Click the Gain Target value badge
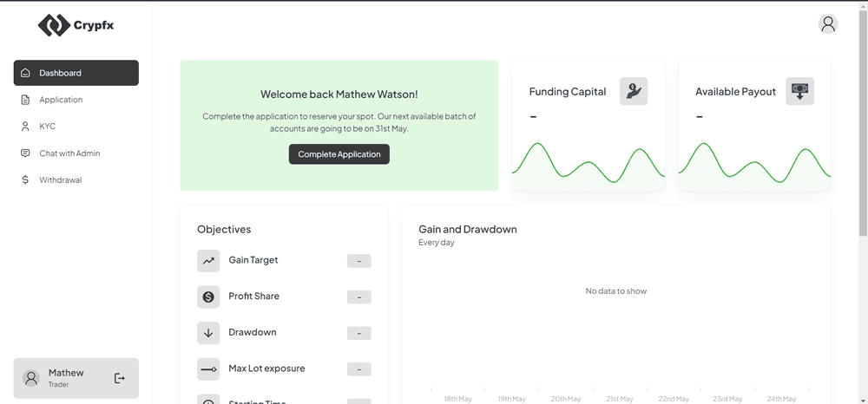Viewport: 868px width, 404px height. click(358, 261)
